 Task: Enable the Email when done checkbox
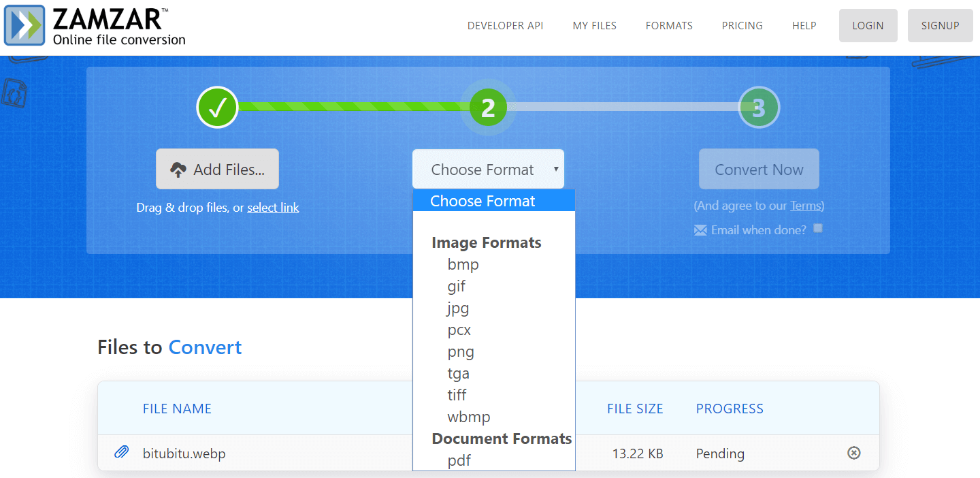click(x=817, y=228)
